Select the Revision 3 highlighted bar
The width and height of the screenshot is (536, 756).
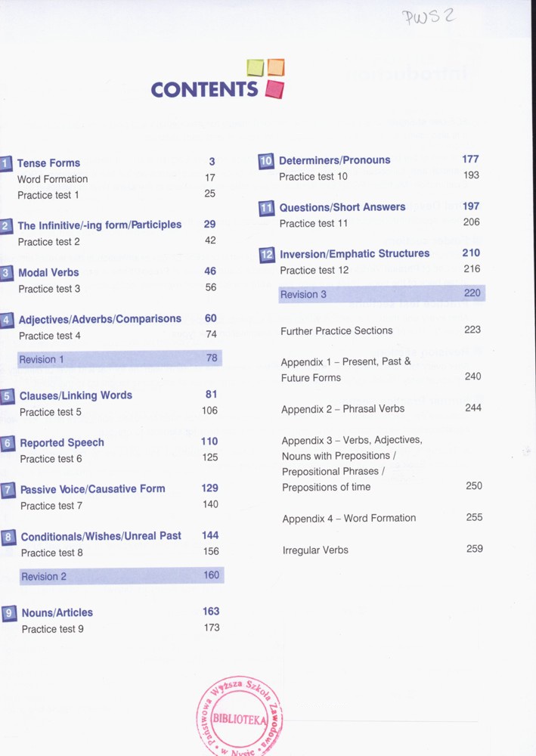tap(381, 294)
